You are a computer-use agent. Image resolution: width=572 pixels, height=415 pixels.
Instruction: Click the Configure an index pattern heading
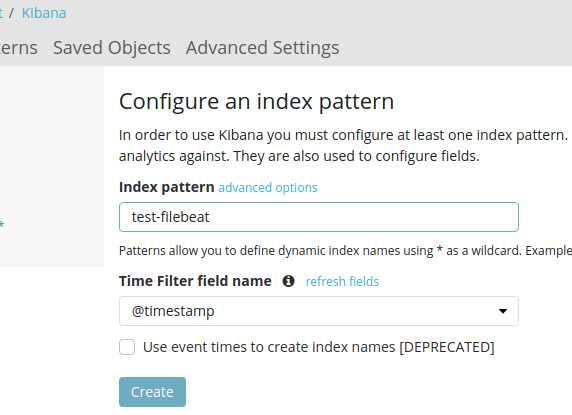pos(256,101)
